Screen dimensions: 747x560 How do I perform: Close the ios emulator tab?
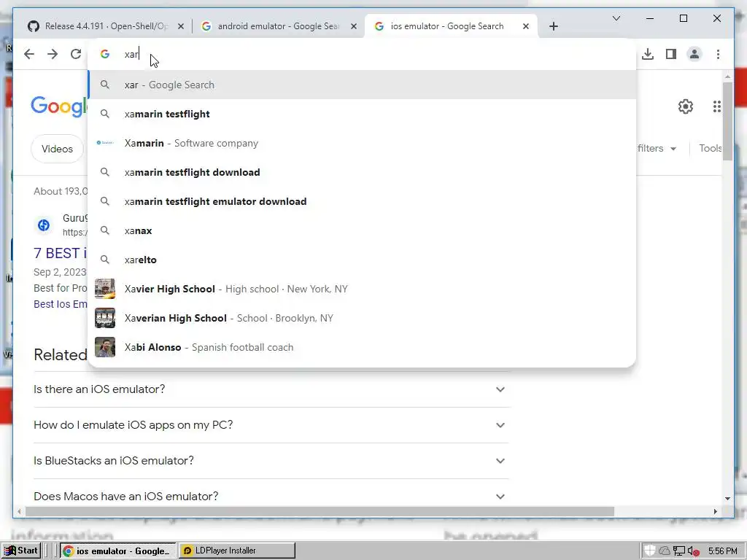point(525,26)
